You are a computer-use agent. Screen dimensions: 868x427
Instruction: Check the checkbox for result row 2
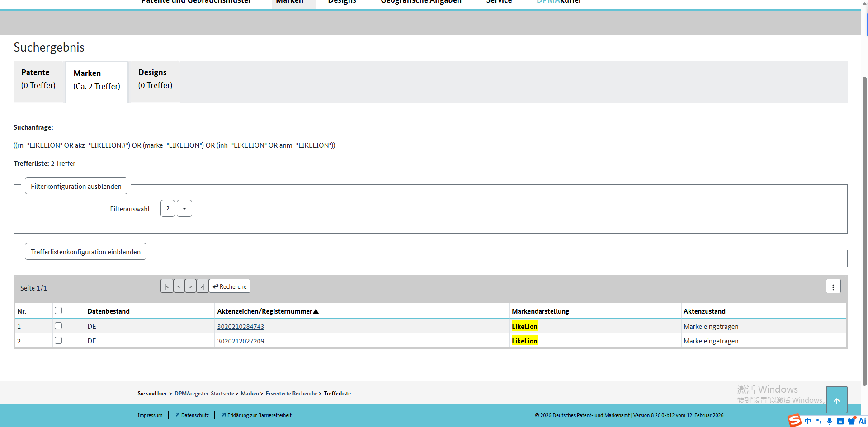coord(58,340)
